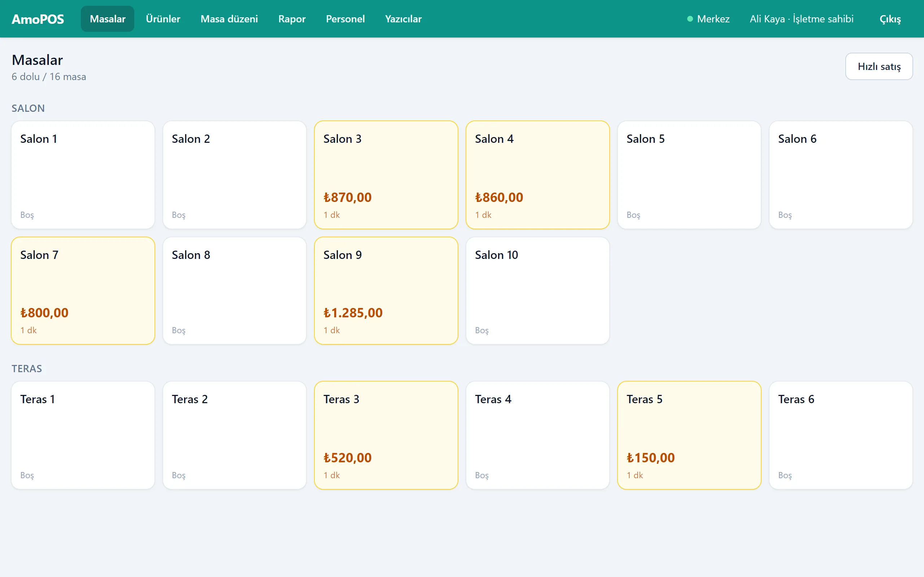Open the Yazıcılar section

[403, 19]
